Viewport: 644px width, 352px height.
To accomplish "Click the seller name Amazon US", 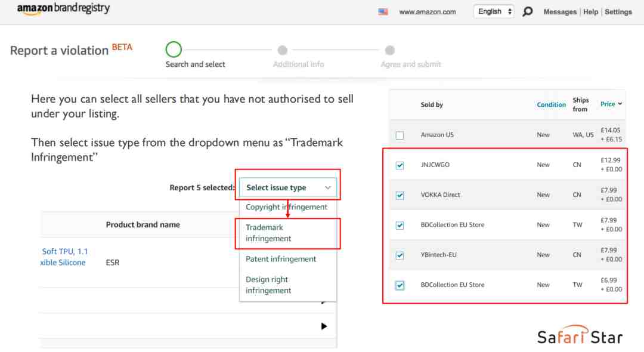I will 437,135.
